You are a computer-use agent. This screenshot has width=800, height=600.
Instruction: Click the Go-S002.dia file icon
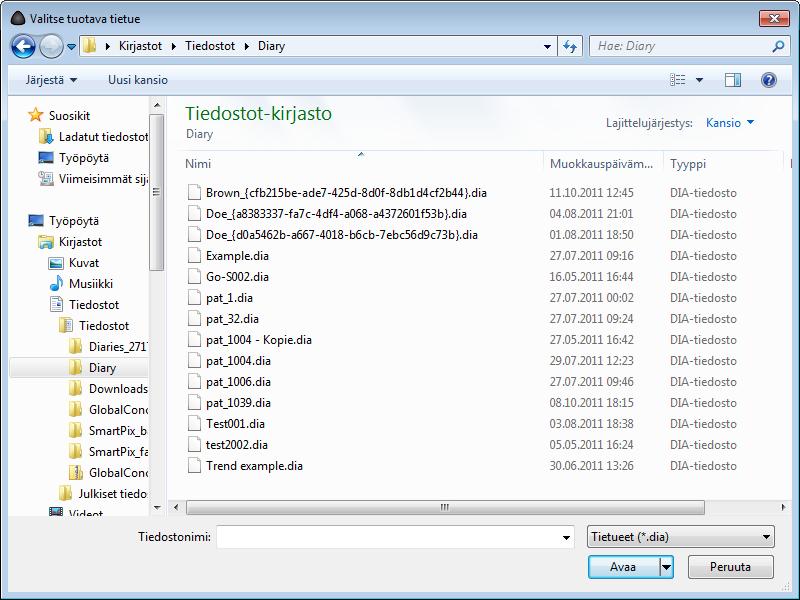click(x=194, y=277)
